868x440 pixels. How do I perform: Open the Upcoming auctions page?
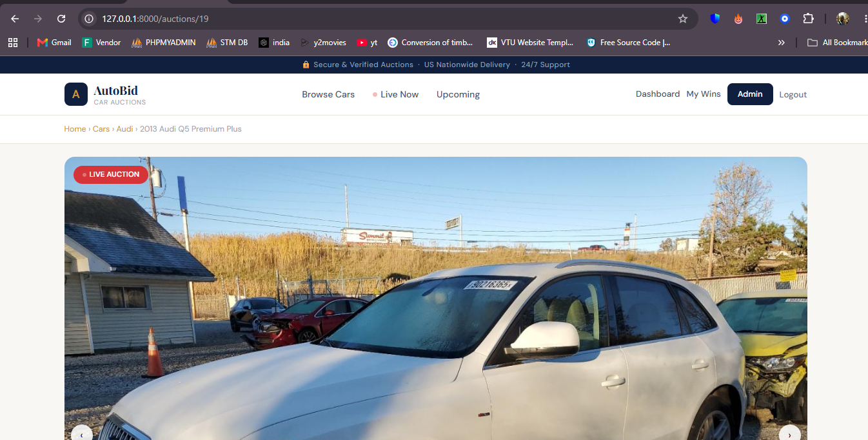click(x=458, y=94)
